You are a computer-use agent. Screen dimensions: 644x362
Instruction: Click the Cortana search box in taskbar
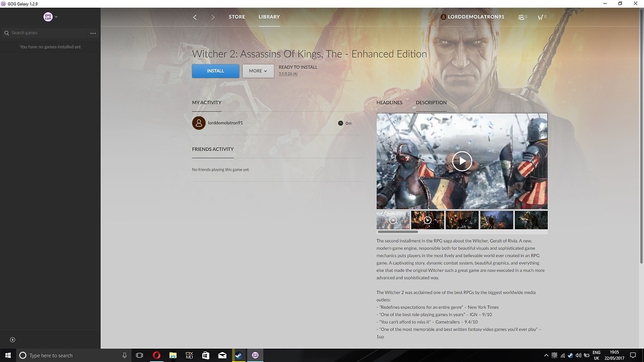(x=74, y=355)
